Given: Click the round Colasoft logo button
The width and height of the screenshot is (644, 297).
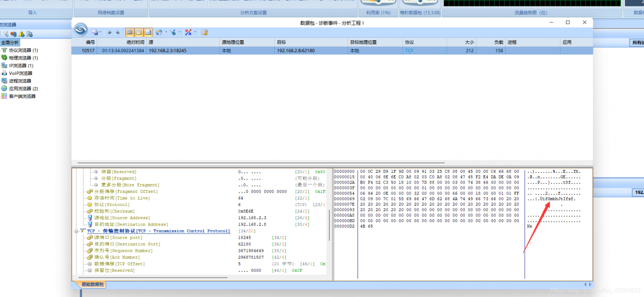Looking at the screenshot, I should click(81, 30).
